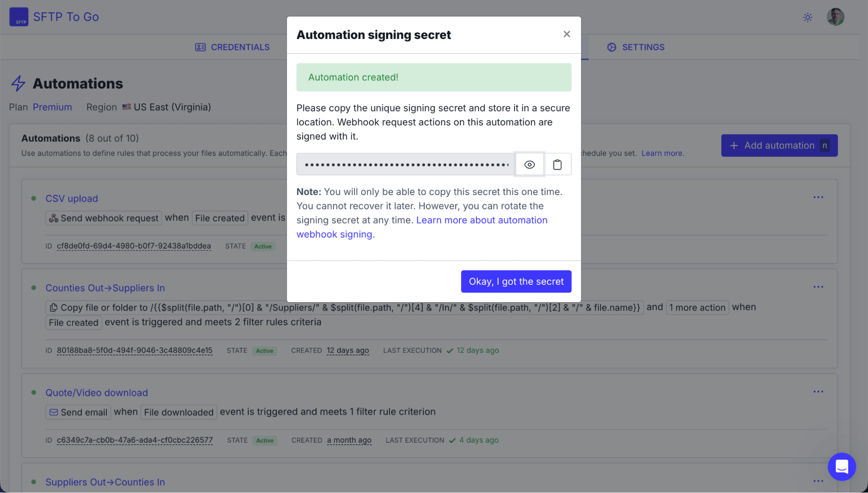Click the a month ago created date

[349, 440]
